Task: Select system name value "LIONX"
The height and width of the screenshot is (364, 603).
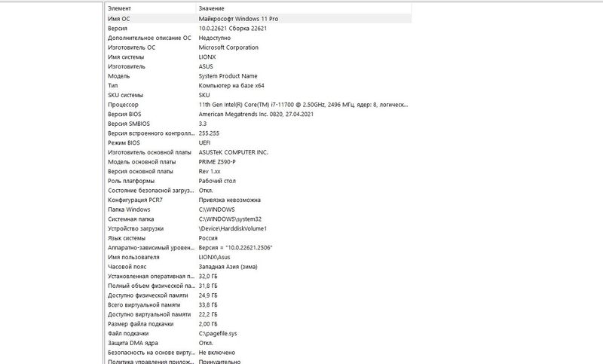Action: click(x=207, y=57)
